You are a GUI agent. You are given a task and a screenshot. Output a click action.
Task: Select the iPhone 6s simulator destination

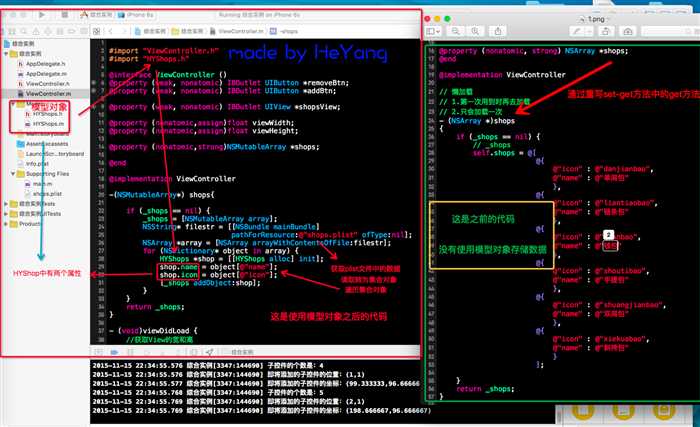pos(136,15)
